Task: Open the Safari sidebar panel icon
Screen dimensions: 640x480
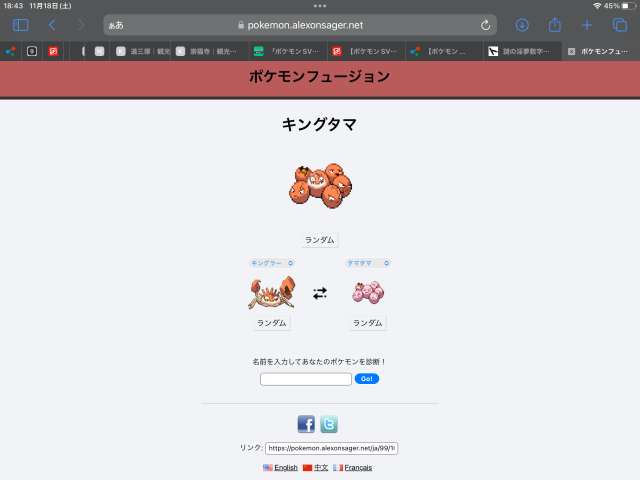Action: (x=20, y=25)
